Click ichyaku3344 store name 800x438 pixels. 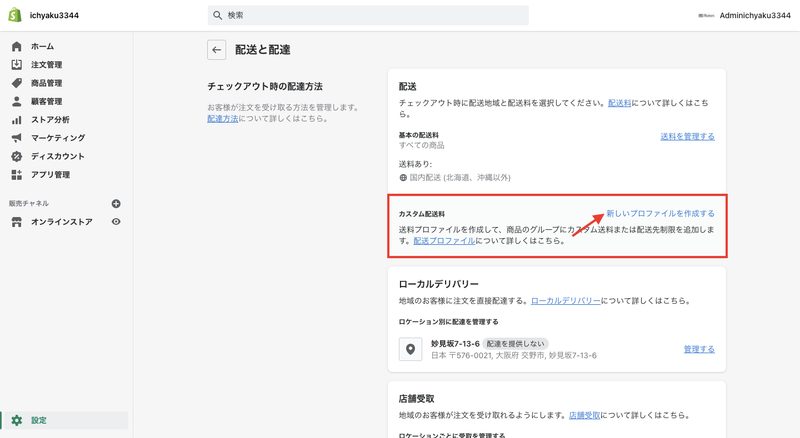point(54,15)
